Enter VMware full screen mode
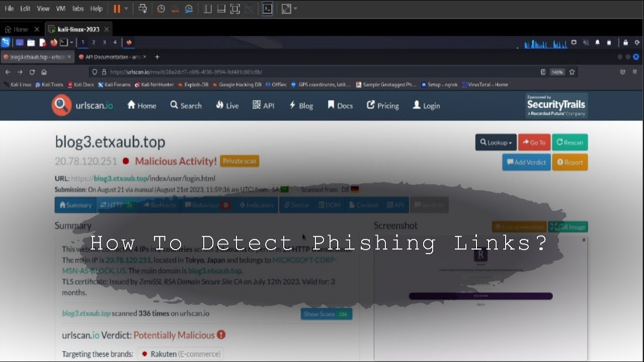 point(286,9)
